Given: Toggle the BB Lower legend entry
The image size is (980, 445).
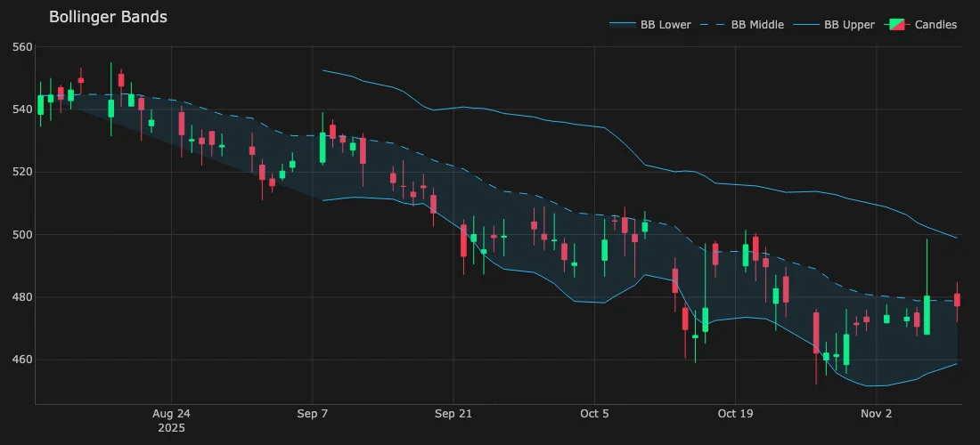Looking at the screenshot, I should (650, 25).
